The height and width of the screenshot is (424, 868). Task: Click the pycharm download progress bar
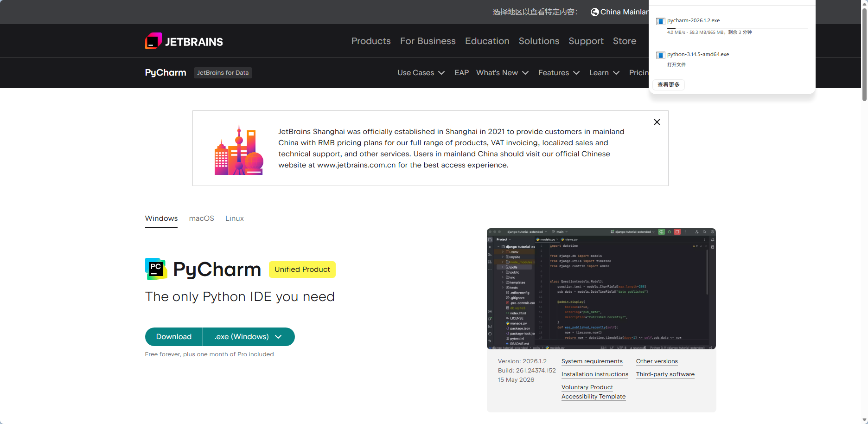tap(737, 29)
